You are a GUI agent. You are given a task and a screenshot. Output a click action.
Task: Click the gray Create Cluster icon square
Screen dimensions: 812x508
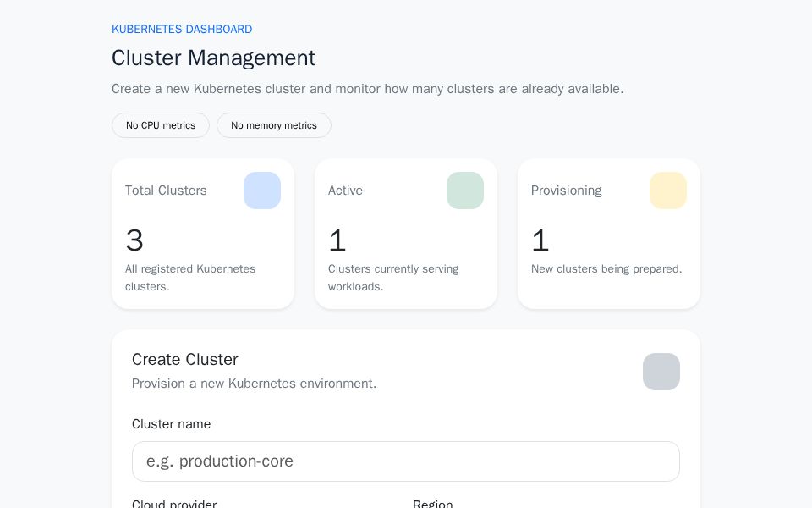[661, 372]
